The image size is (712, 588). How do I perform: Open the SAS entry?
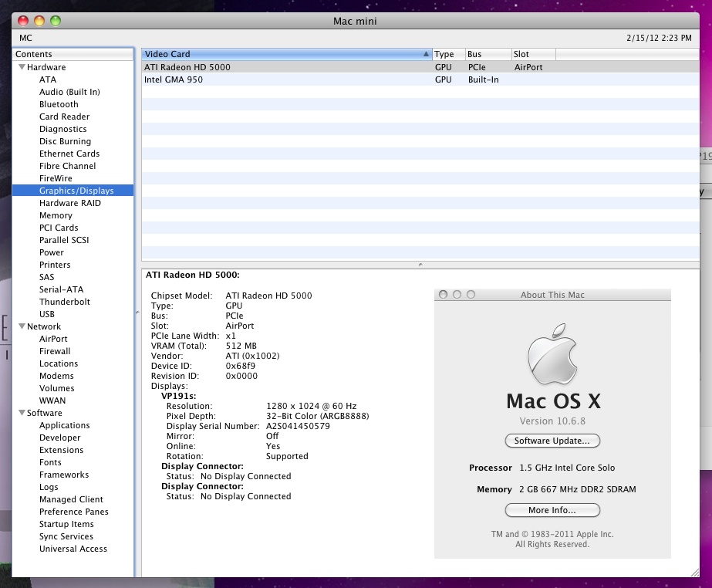pos(47,277)
